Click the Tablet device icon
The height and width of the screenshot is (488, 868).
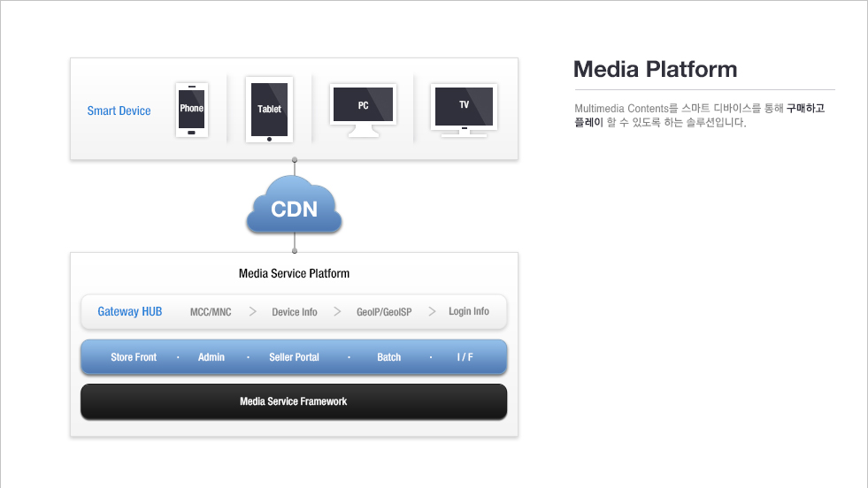point(269,110)
